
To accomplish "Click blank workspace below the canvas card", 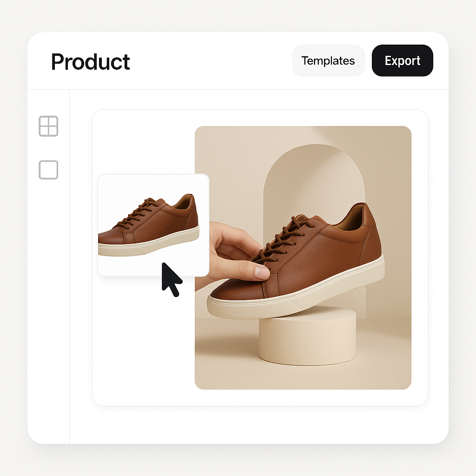I will click(x=260, y=424).
